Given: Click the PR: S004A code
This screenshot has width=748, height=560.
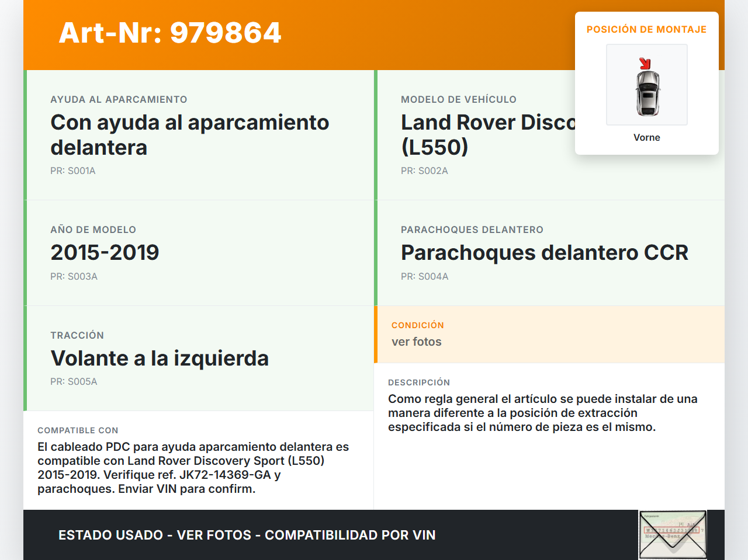Looking at the screenshot, I should coord(424,276).
